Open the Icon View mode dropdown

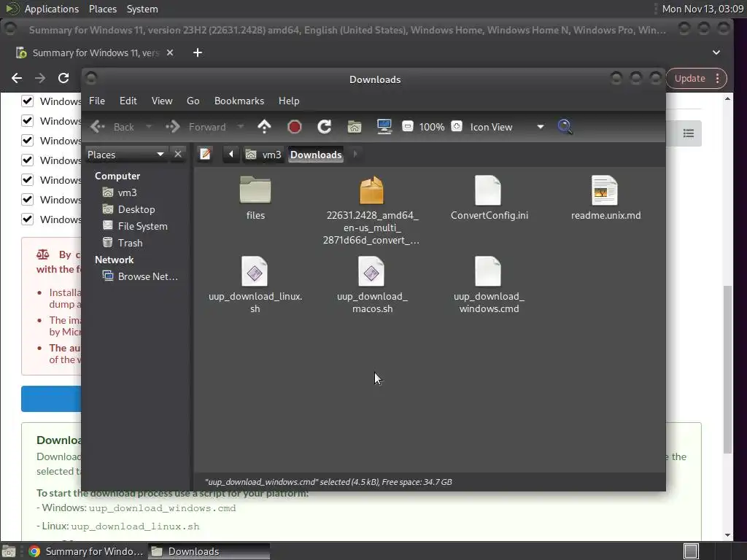[507, 127]
